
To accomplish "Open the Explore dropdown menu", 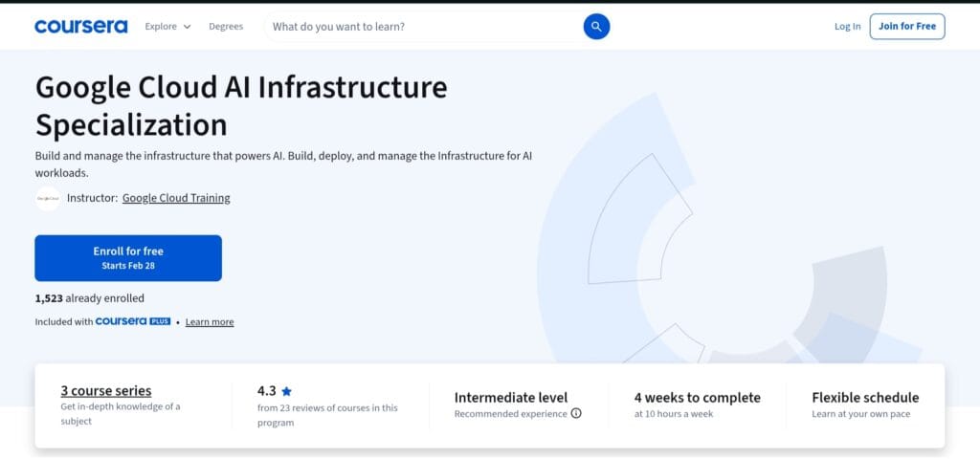I will pyautogui.click(x=167, y=26).
